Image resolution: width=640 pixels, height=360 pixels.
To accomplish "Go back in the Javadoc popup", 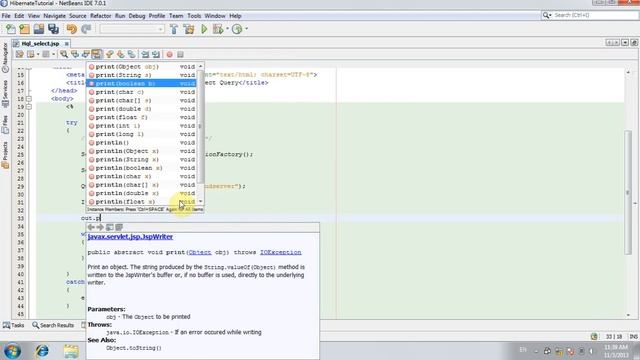I will pos(91,227).
